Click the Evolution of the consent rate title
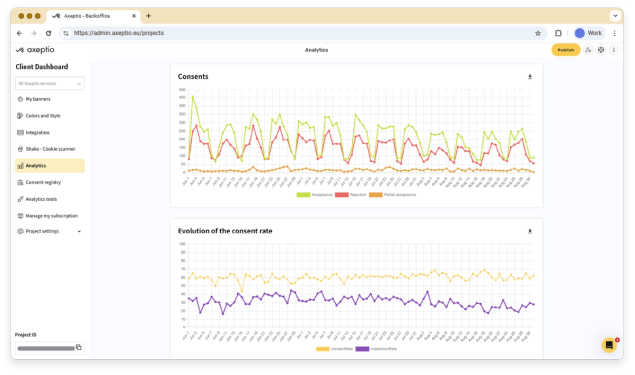The width and height of the screenshot is (635, 375). [x=225, y=231]
